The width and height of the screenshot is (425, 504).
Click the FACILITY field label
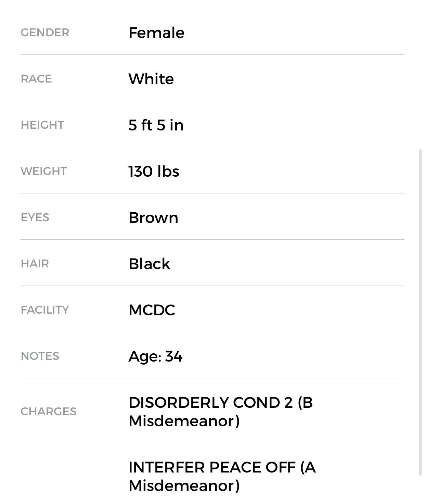(45, 310)
